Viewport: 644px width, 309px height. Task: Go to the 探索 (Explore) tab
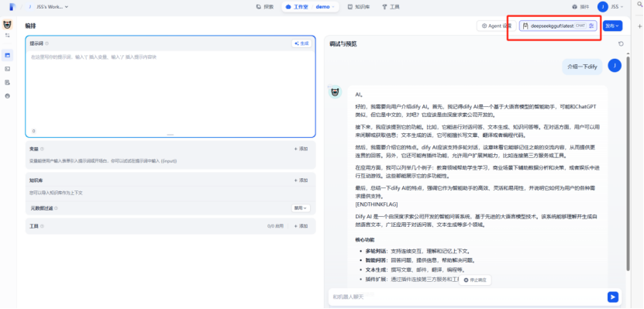pyautogui.click(x=264, y=6)
